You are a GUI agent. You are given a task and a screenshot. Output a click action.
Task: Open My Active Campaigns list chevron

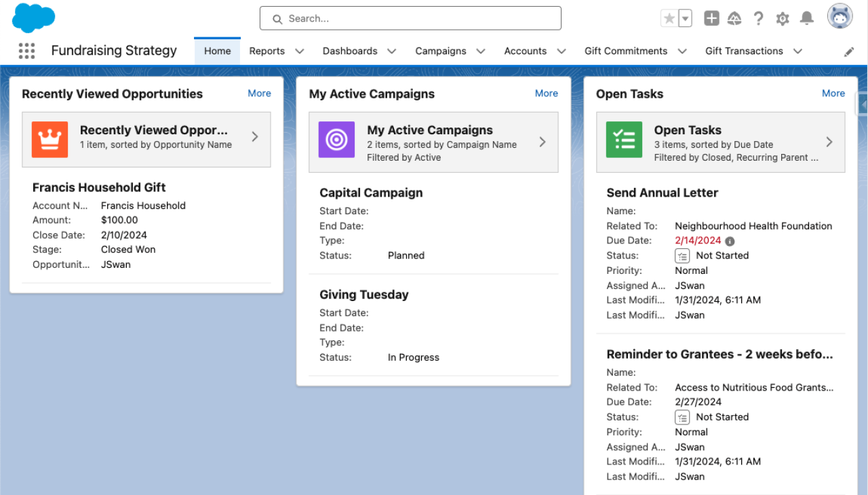(542, 142)
